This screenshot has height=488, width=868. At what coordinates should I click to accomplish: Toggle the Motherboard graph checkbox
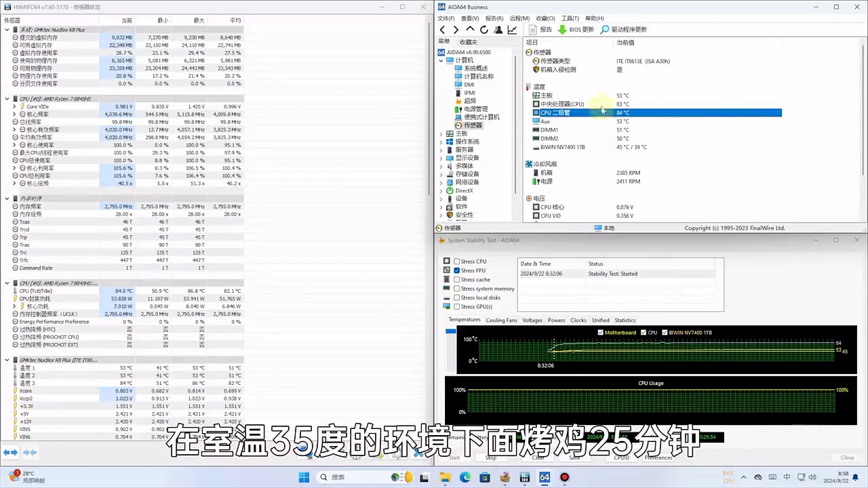point(601,333)
